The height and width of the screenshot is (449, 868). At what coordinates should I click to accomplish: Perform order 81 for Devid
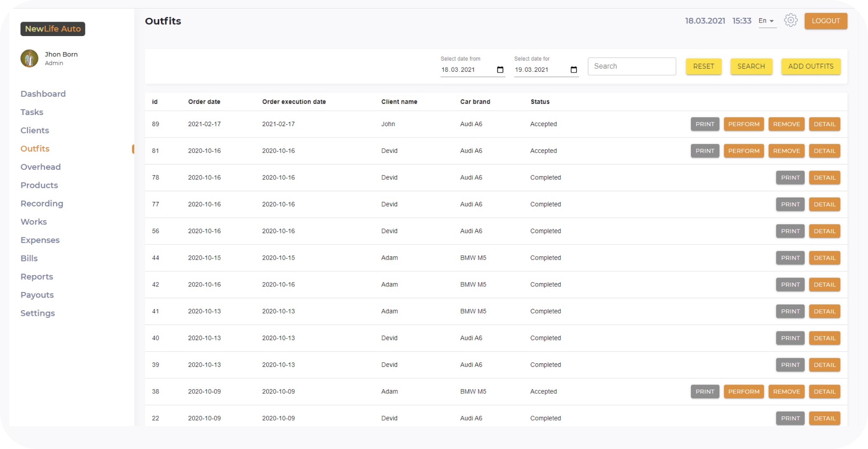[744, 151]
